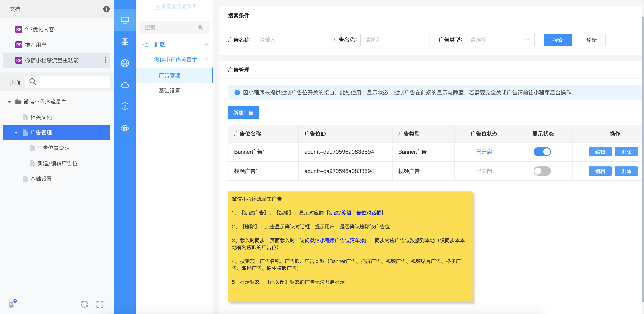
Task: Open 广告位置说明 page in tree
Action: click(53, 148)
